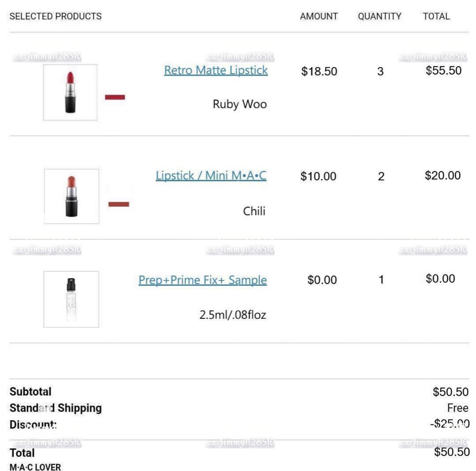Click the Fix+ sample spray bottle image
The image size is (476, 471).
tap(71, 299)
